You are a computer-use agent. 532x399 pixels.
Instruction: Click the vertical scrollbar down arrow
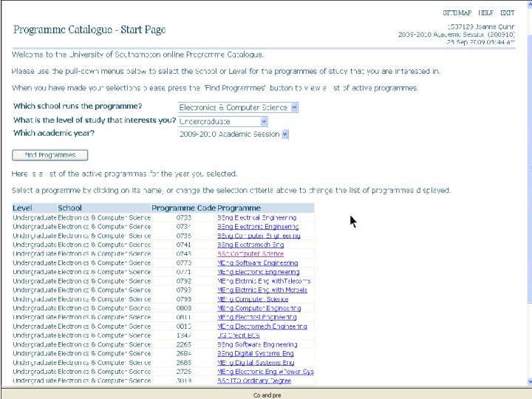530,382
